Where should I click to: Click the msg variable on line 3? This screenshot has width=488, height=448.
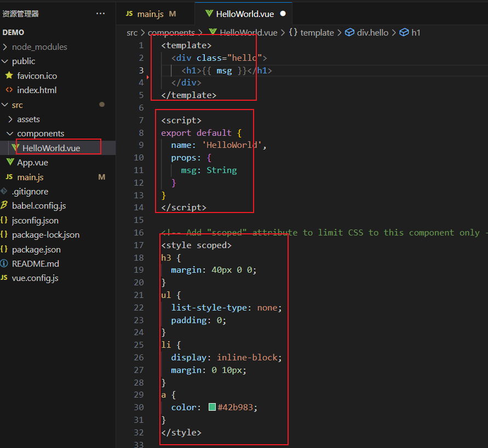pyautogui.click(x=224, y=71)
